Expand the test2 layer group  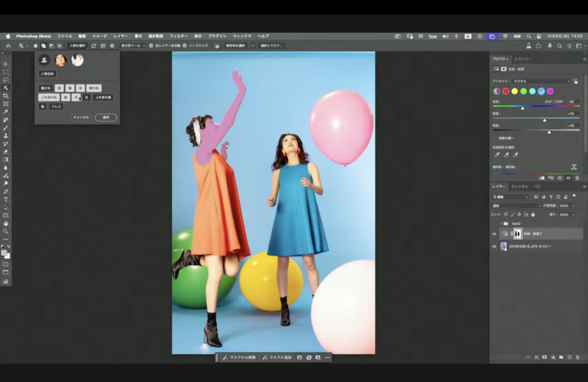[x=501, y=223]
